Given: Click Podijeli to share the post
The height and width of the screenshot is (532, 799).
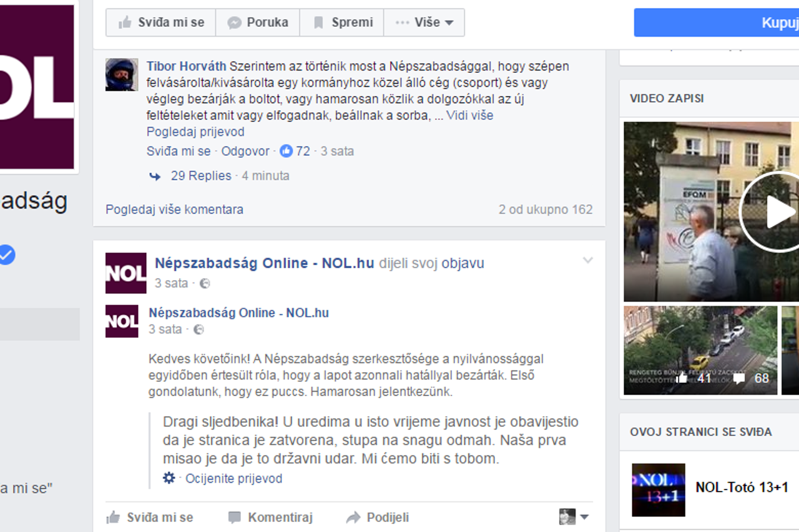Looking at the screenshot, I should click(x=378, y=517).
